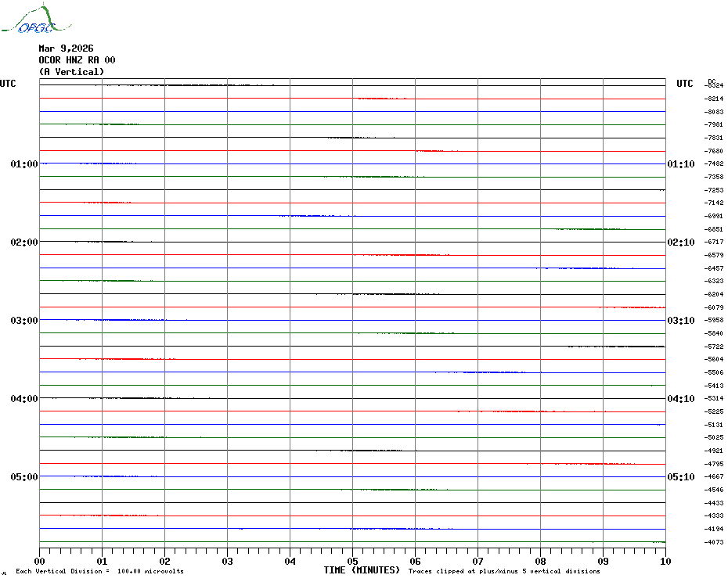Click the 01:00 hour label on left axis

(x=24, y=164)
